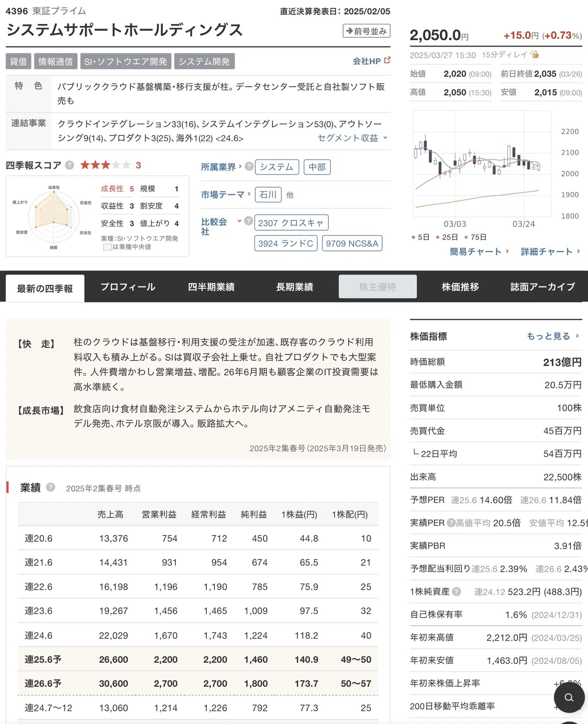Open もっと見る for 株価指標
This screenshot has width=588, height=724.
coord(553,336)
